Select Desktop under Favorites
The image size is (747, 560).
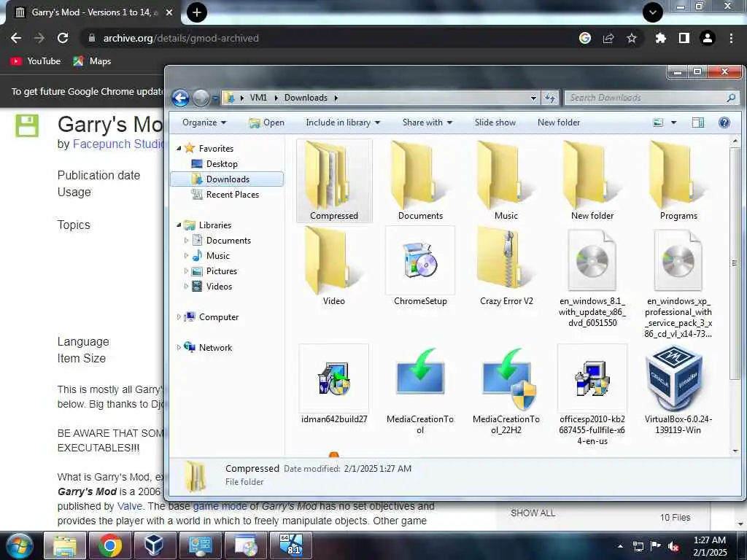(x=222, y=164)
